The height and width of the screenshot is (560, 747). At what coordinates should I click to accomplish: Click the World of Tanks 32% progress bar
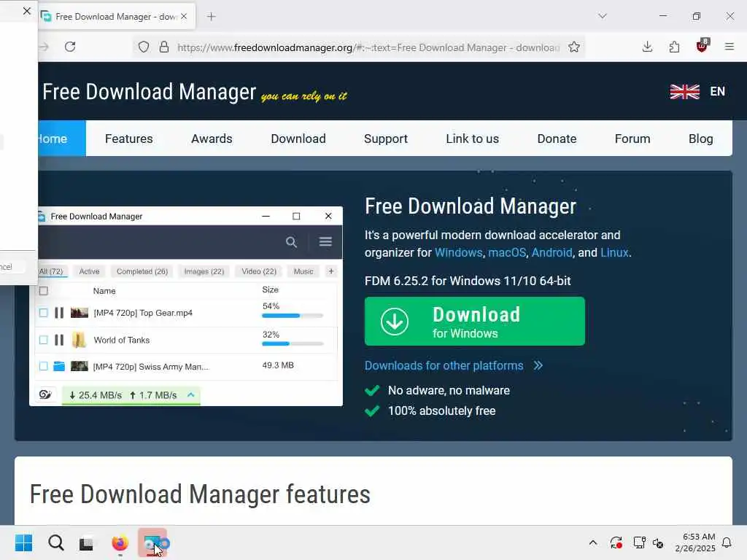coord(293,344)
